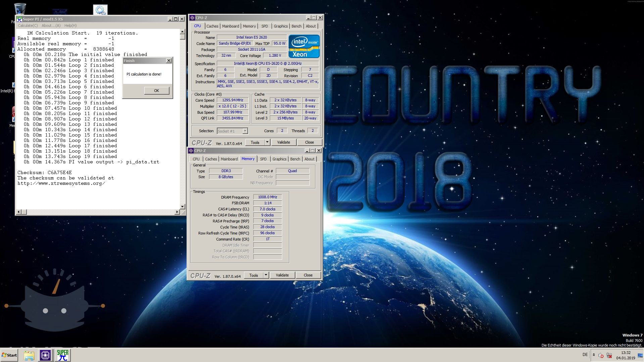Click the taskbar clock showing 13:32
This screenshot has width=644, height=362.
626,355
